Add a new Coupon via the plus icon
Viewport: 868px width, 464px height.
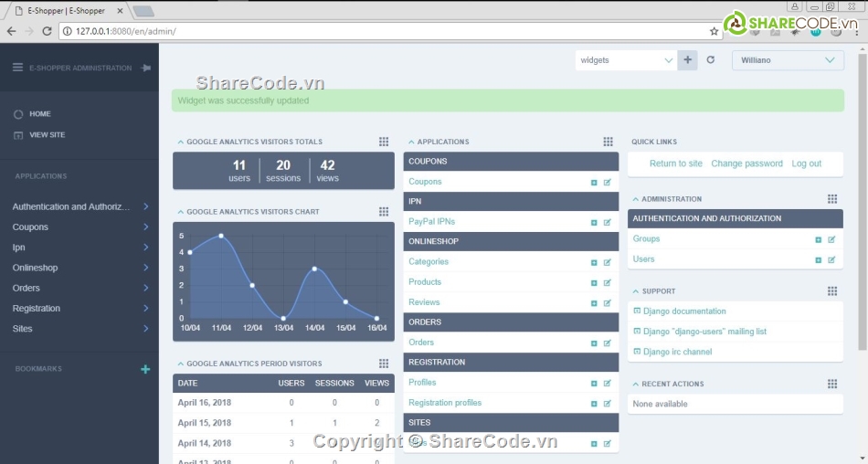tap(594, 182)
